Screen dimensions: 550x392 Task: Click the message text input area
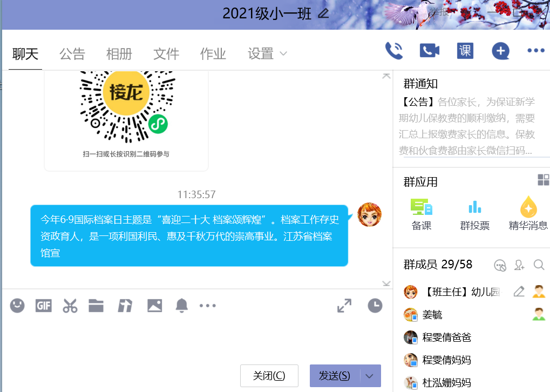click(x=196, y=339)
